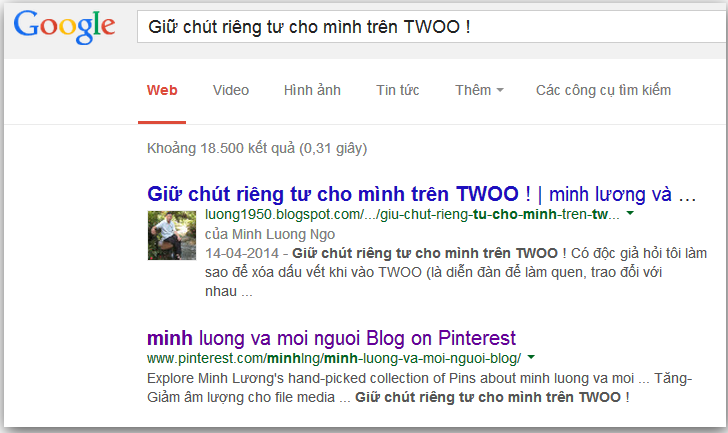Click the www.pinterest.com green URL
Image resolution: width=728 pixels, height=433 pixels.
[x=334, y=358]
